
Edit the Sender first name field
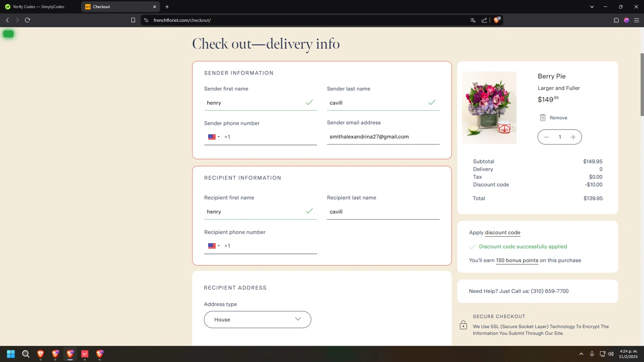[x=260, y=103]
